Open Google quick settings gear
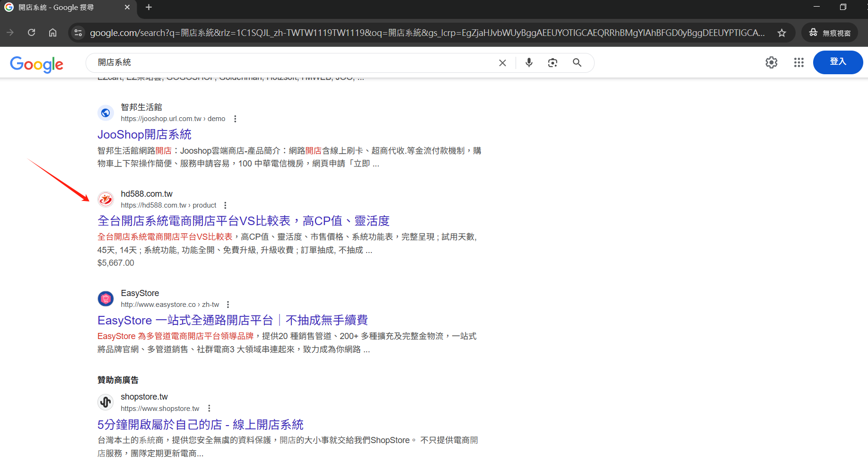This screenshot has width=868, height=462. 772,62
